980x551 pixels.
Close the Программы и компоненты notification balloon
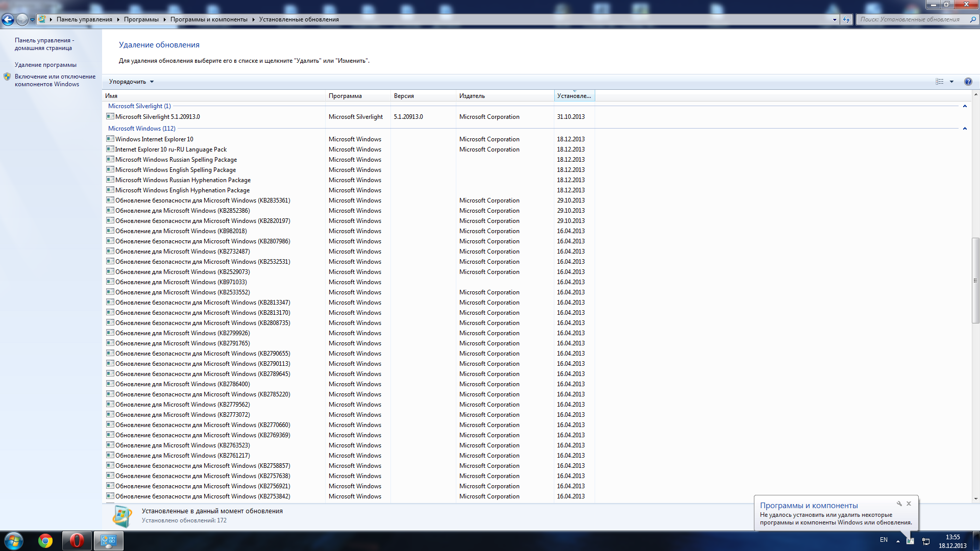tap(909, 504)
